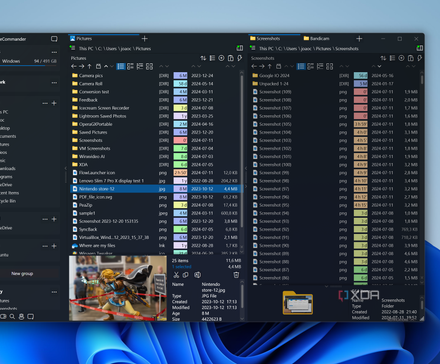The height and width of the screenshot is (364, 440).
Task: Open the three-dot menu above Windows drive
Action: [x=54, y=52]
